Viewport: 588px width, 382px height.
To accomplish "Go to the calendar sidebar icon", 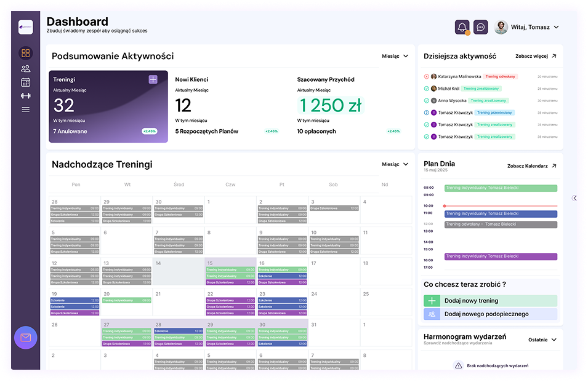I will [x=25, y=82].
